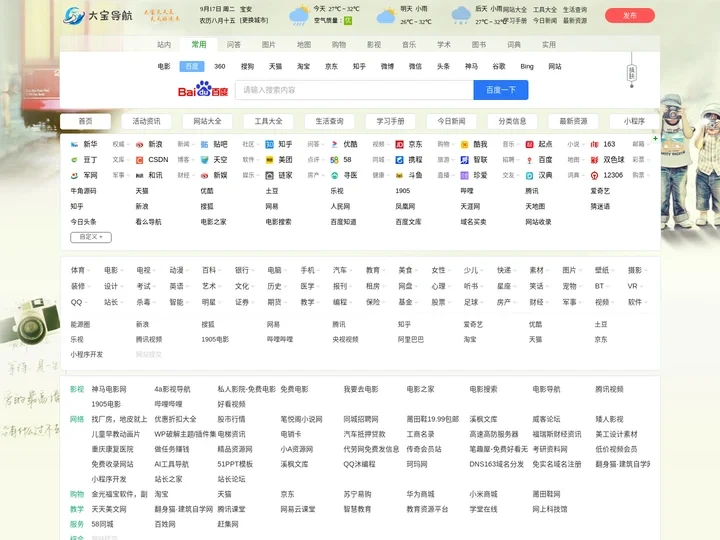Expand the 摄影 category dropdown
The height and width of the screenshot is (540, 720).
[x=638, y=270]
